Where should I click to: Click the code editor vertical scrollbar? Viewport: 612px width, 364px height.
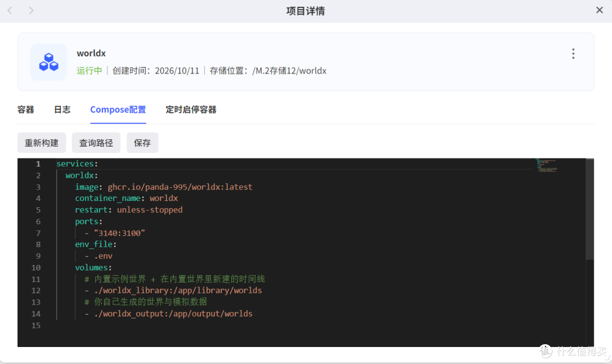pos(590,209)
